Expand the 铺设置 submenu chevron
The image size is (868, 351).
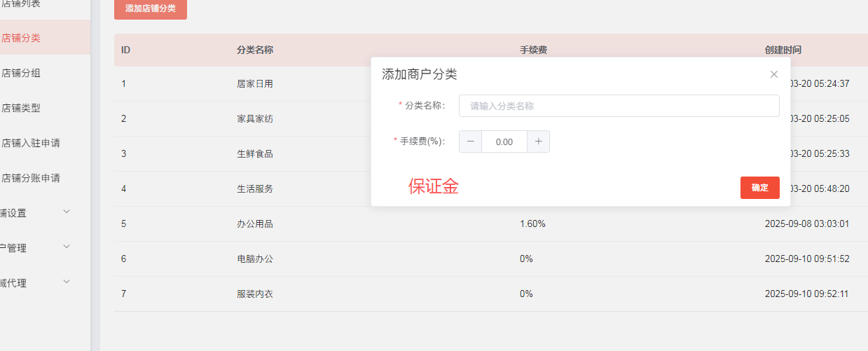coord(67,212)
